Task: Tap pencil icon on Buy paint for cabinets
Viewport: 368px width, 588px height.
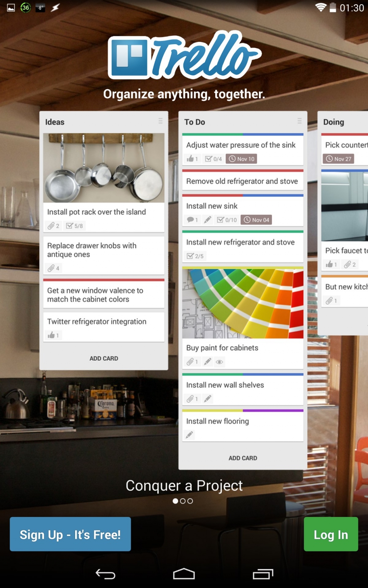Action: pyautogui.click(x=207, y=361)
